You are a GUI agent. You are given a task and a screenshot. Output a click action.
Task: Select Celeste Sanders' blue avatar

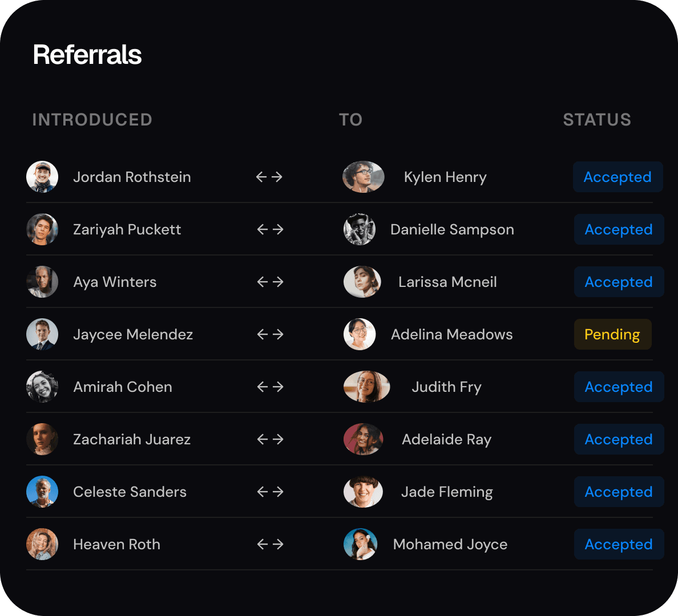pos(42,492)
